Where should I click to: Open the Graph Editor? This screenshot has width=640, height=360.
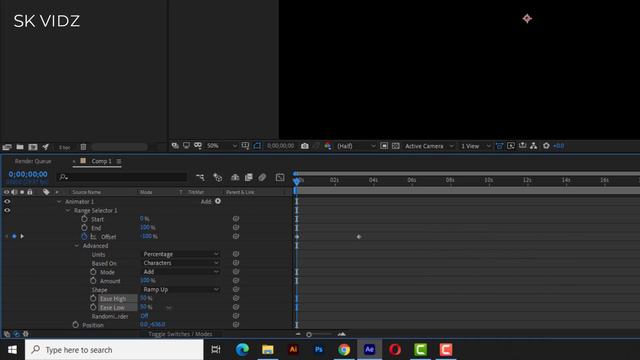280,177
